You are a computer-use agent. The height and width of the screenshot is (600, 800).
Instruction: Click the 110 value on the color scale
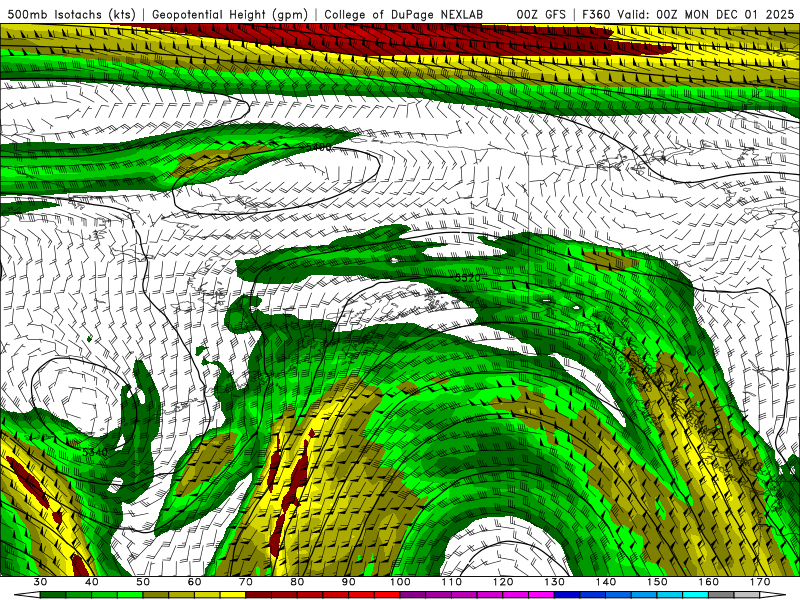point(452,582)
